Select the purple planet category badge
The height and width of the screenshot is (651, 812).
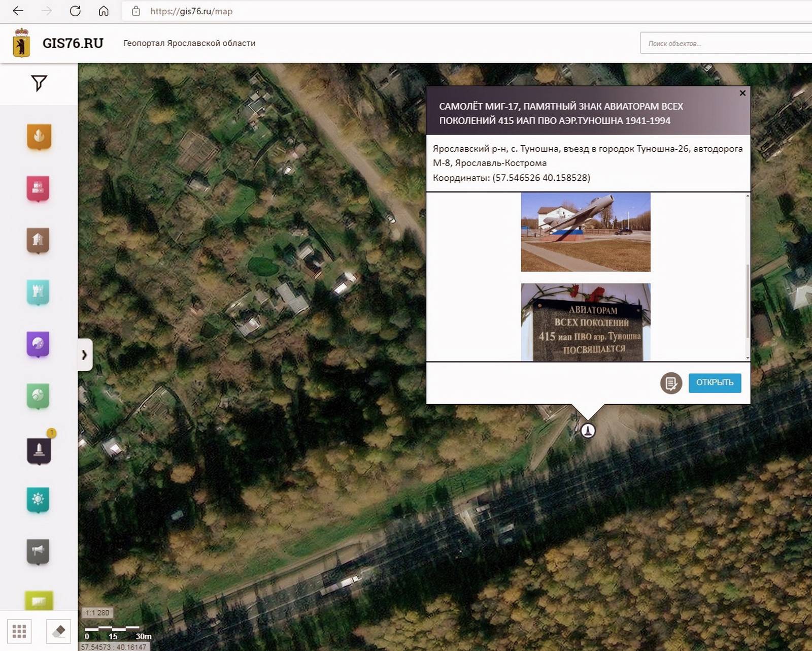click(x=38, y=344)
